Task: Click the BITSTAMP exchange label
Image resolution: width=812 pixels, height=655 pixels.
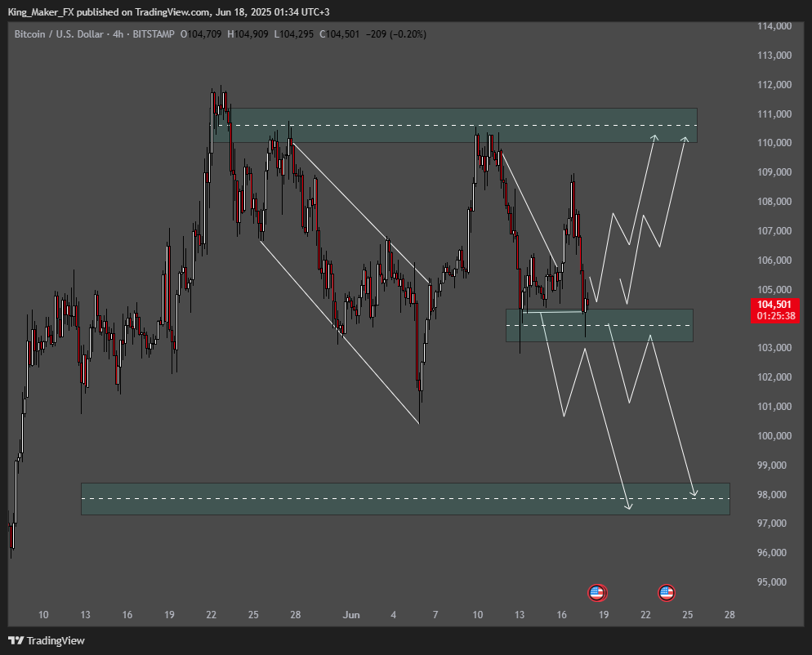Action: point(154,34)
